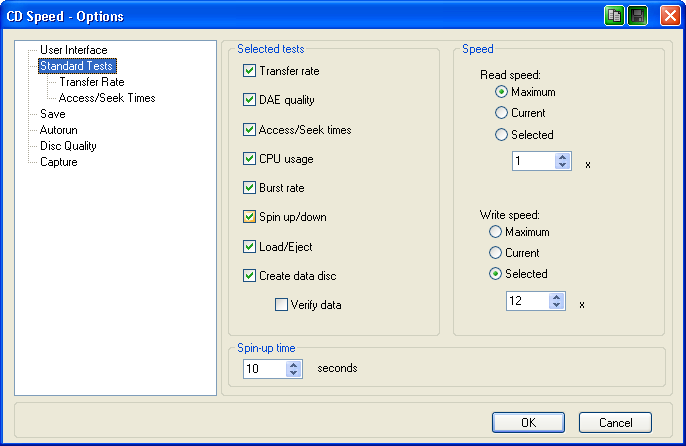Screen dimensions: 686x446
Task: Click inside the Spin-up time seconds field
Action: click(x=264, y=369)
